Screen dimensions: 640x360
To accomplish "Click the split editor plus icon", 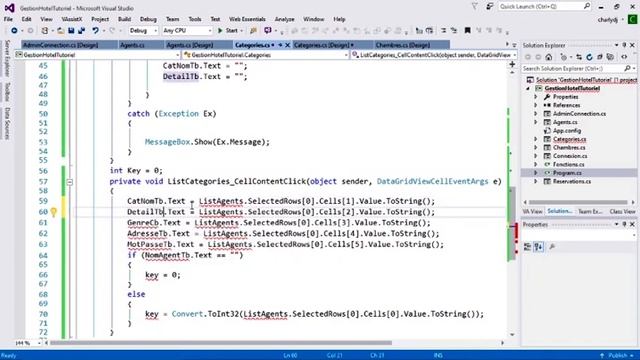I will point(512,64).
